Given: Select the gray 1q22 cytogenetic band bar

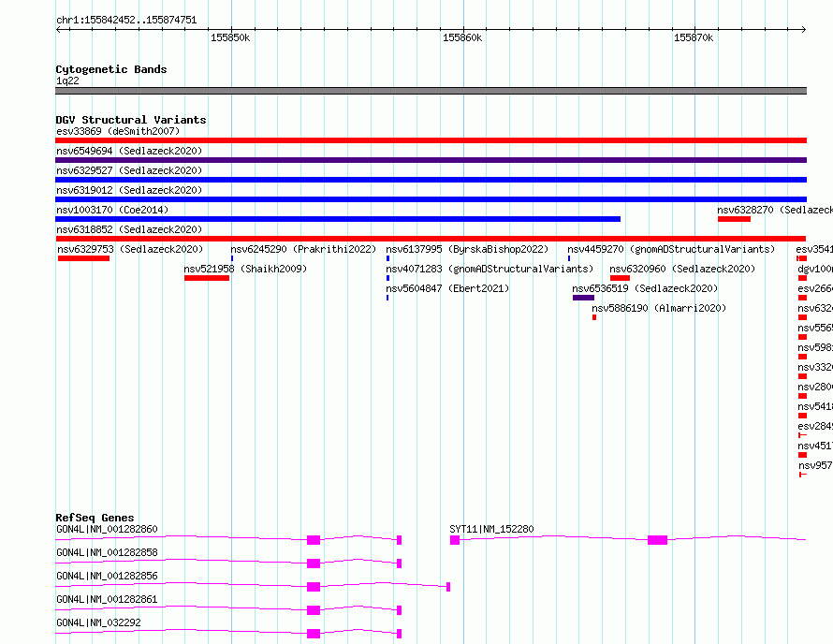Looking at the screenshot, I should tap(431, 91).
